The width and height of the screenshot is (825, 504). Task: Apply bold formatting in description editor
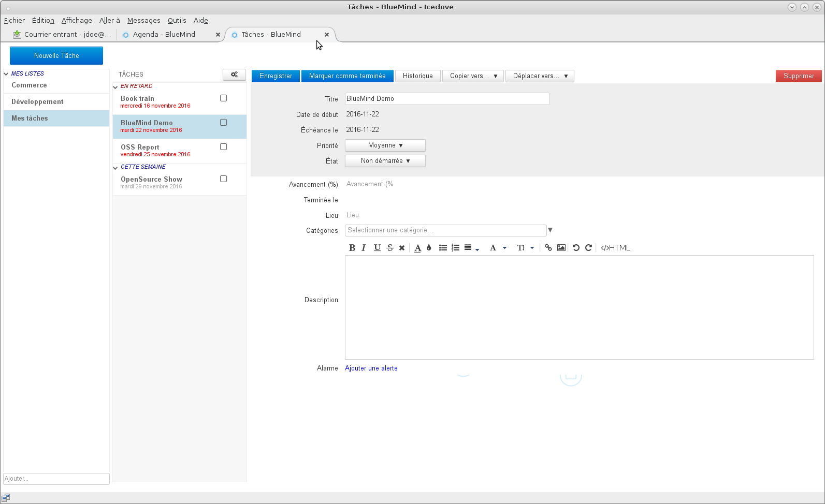point(352,248)
